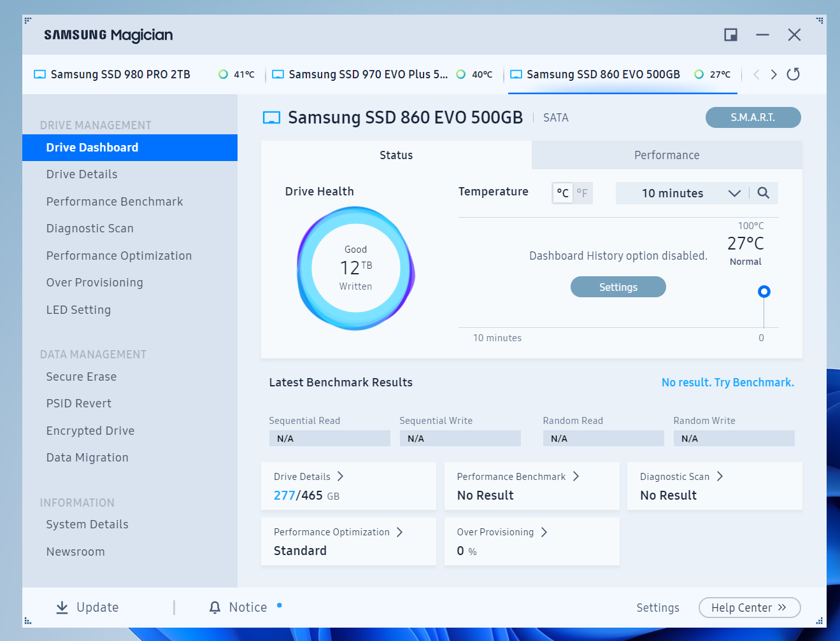840x641 pixels.
Task: Click the Standard performance optimization value
Action: pyautogui.click(x=300, y=551)
